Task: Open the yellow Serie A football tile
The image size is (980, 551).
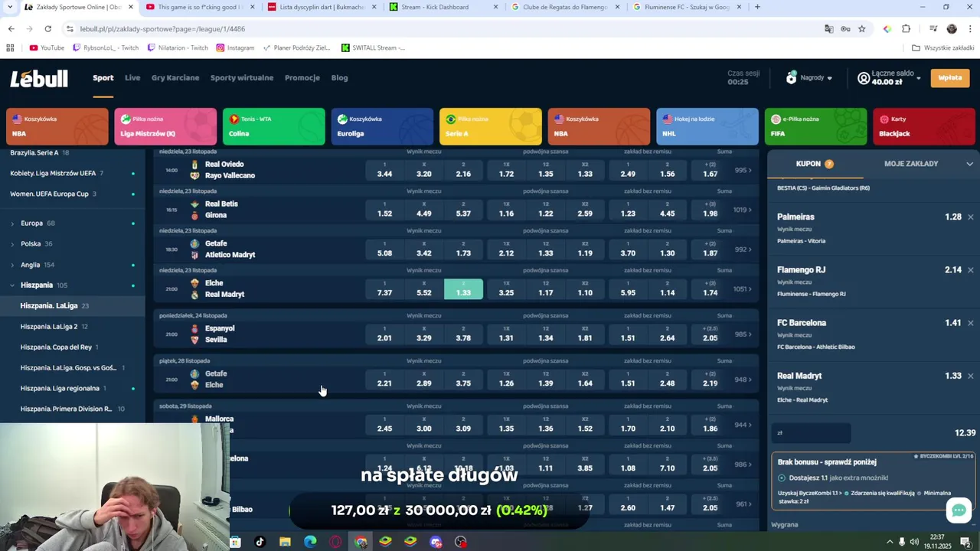Action: coord(491,126)
